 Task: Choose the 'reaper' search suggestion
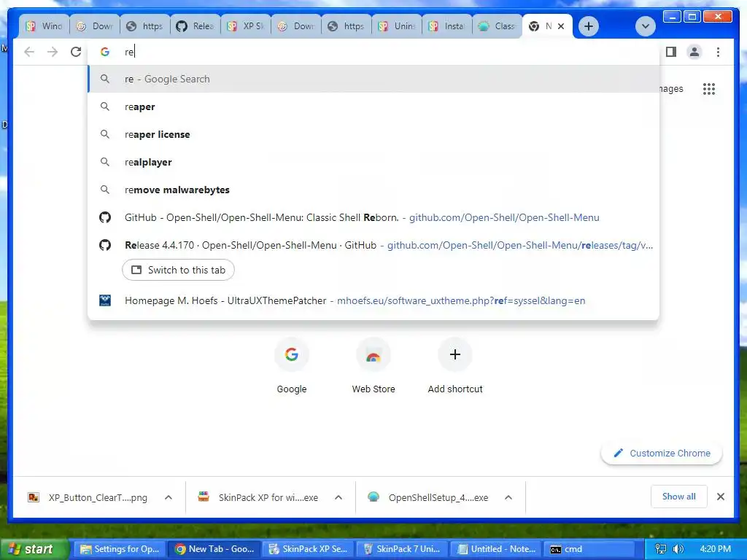click(x=374, y=106)
